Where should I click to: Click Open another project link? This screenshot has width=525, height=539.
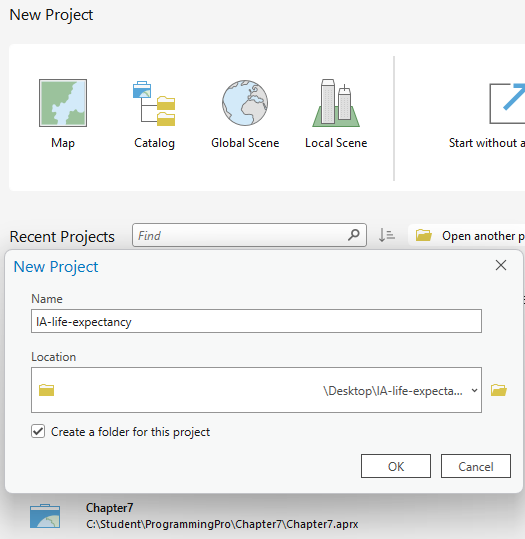pos(483,236)
